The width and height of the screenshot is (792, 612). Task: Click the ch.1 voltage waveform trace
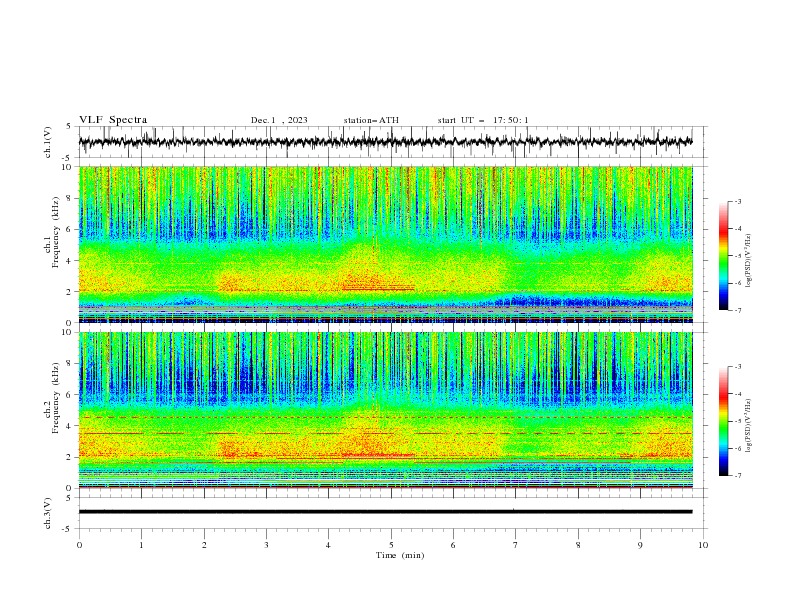[385, 142]
